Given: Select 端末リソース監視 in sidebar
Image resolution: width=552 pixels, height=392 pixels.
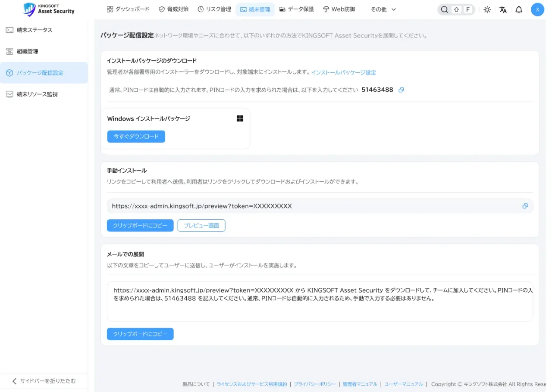Looking at the screenshot, I should [x=44, y=94].
